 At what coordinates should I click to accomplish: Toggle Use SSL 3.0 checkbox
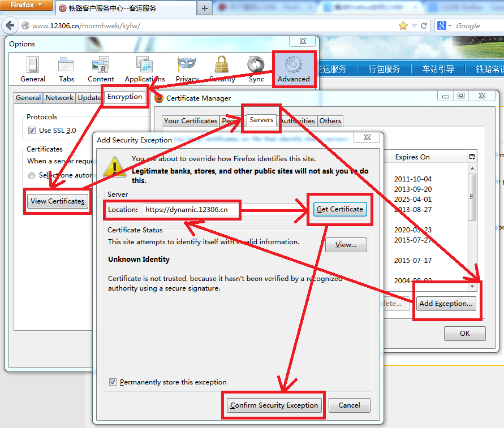coord(32,131)
